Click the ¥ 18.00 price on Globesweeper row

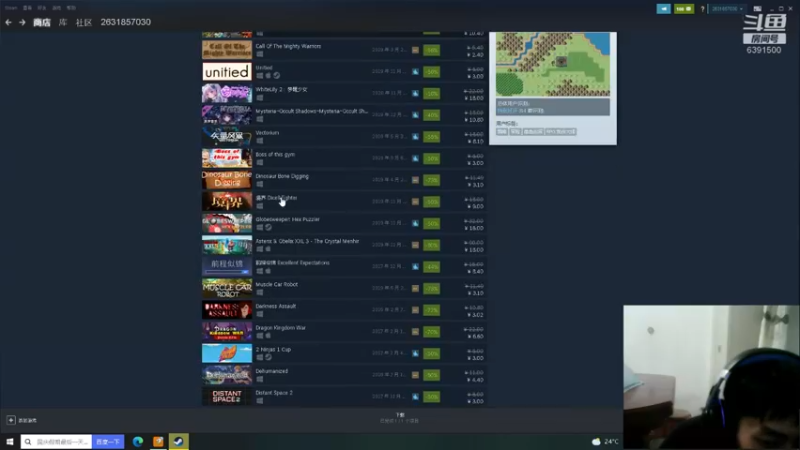(474, 228)
